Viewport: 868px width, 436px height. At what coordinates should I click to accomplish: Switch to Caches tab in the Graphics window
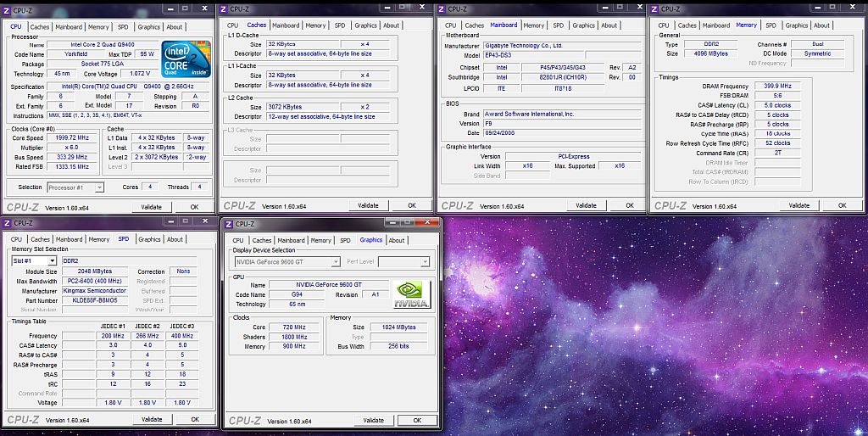[262, 240]
